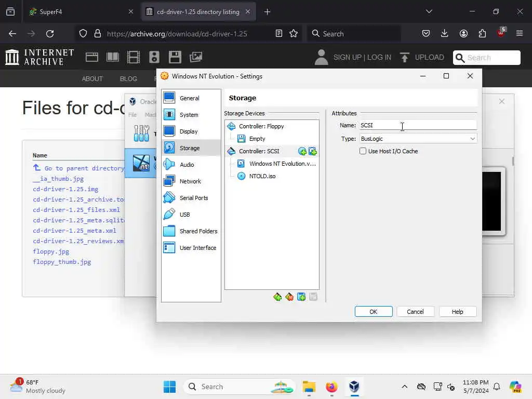Open General settings category
This screenshot has width=532, height=399.
[191, 98]
